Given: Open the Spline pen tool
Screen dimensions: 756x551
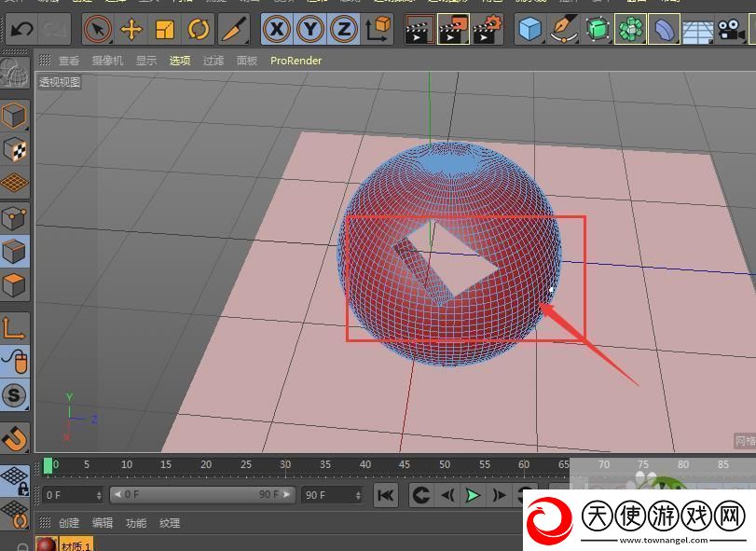Looking at the screenshot, I should [564, 30].
